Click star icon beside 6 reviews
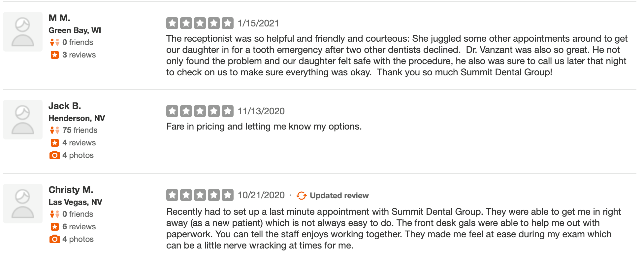 [x=55, y=227]
